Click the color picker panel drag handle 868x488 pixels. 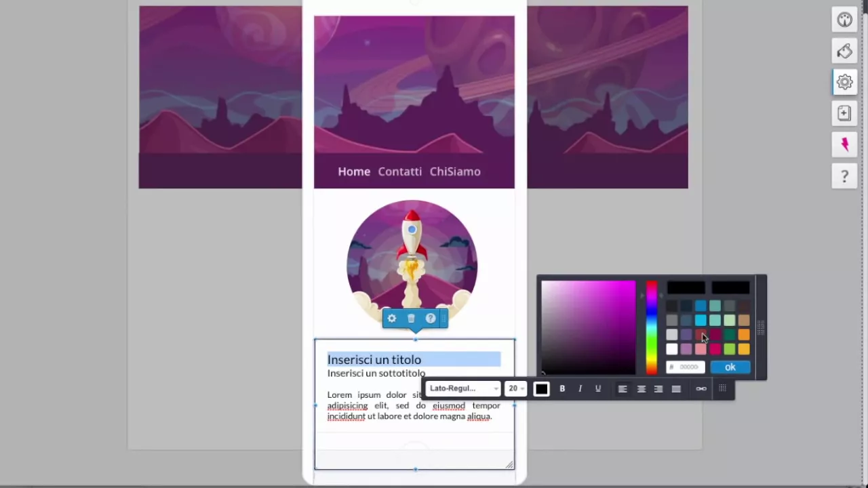point(761,327)
